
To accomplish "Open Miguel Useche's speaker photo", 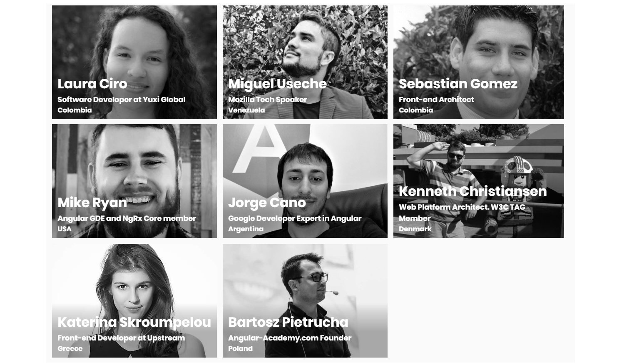I will (305, 62).
